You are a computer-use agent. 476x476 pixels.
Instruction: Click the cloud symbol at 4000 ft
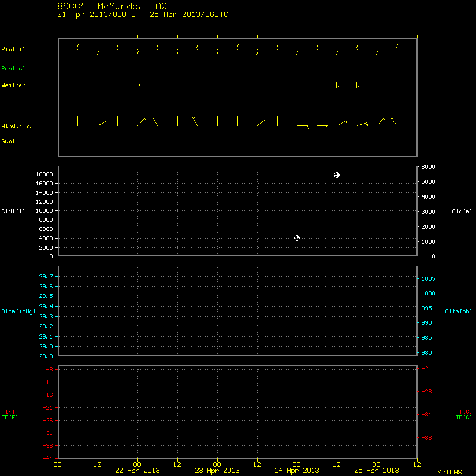(x=297, y=238)
